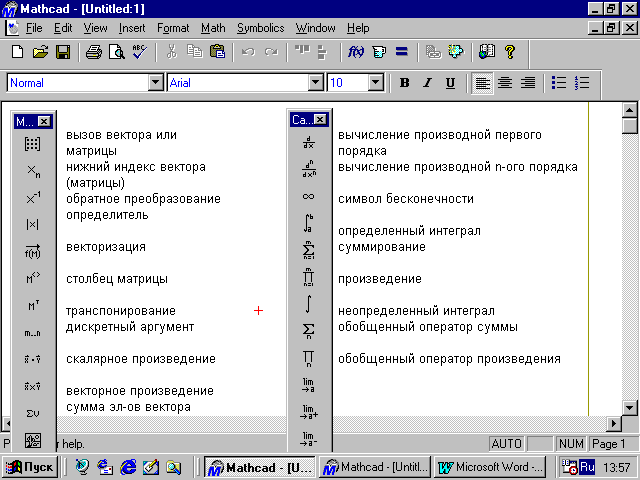Save the worksheet with the floppy disk icon
640x480 pixels.
coord(63,52)
